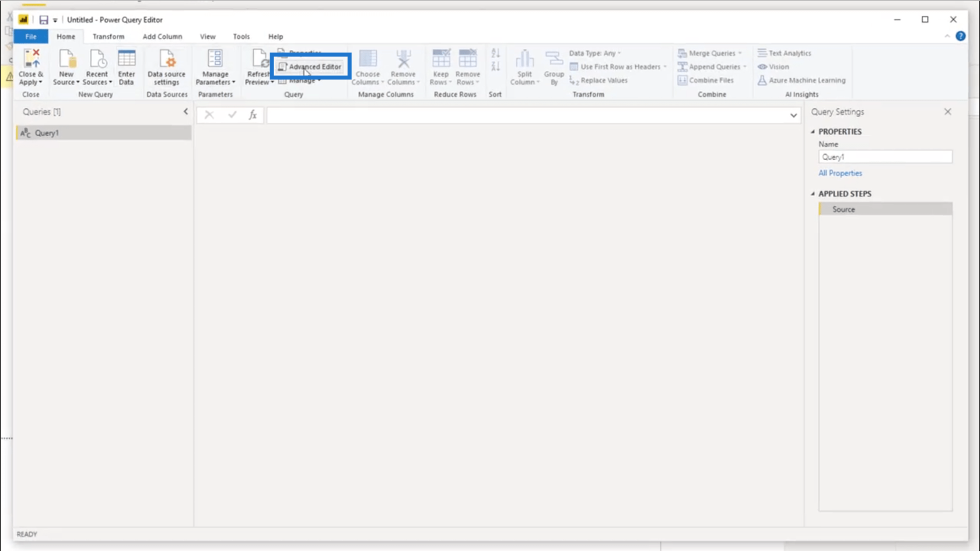Click the fx formula icon

click(253, 115)
